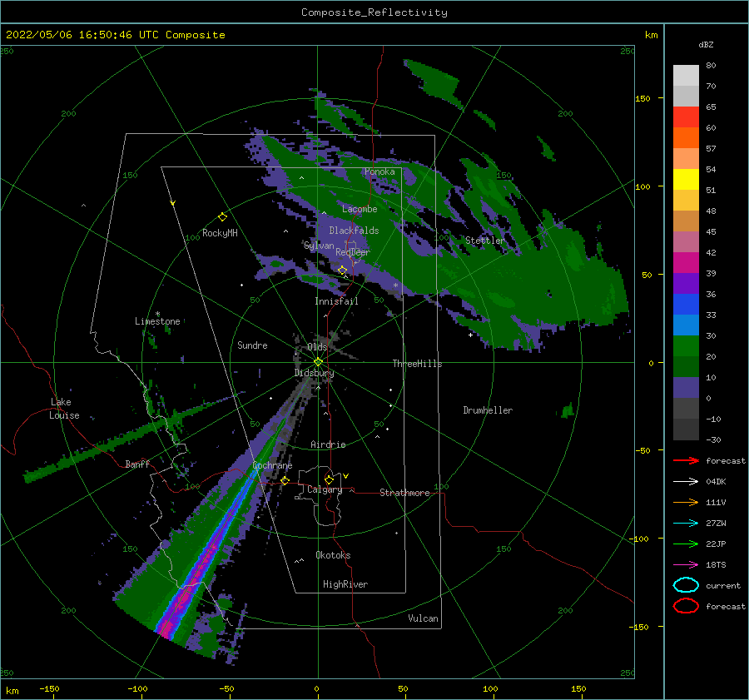Click the yellow diamond marker below RedDeer
The image size is (749, 700).
pyautogui.click(x=343, y=271)
